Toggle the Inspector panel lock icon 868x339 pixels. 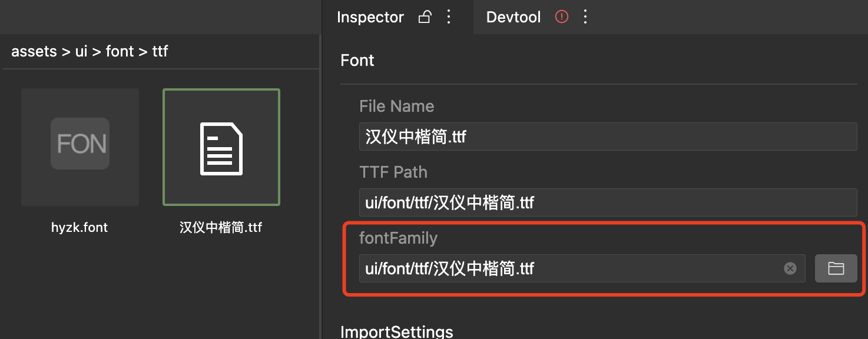(x=425, y=17)
